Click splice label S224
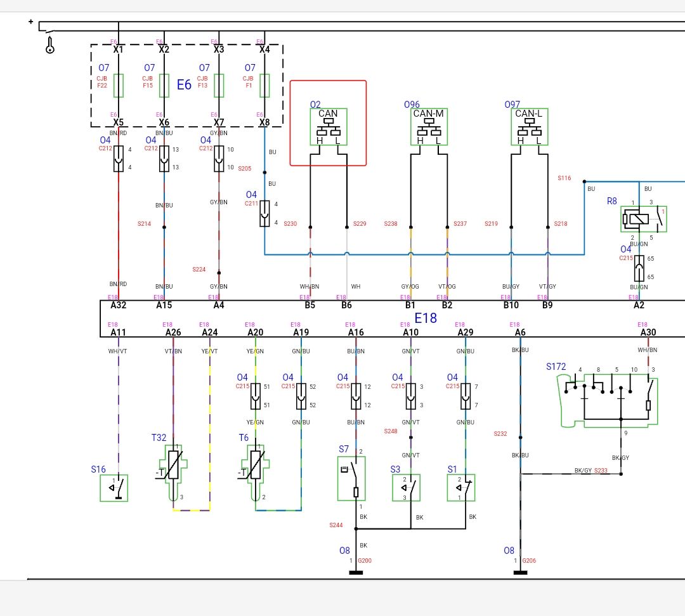The width and height of the screenshot is (685, 616). (199, 270)
